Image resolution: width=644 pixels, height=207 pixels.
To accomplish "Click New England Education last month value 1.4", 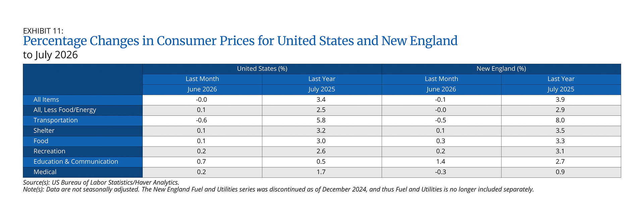I will (440, 161).
